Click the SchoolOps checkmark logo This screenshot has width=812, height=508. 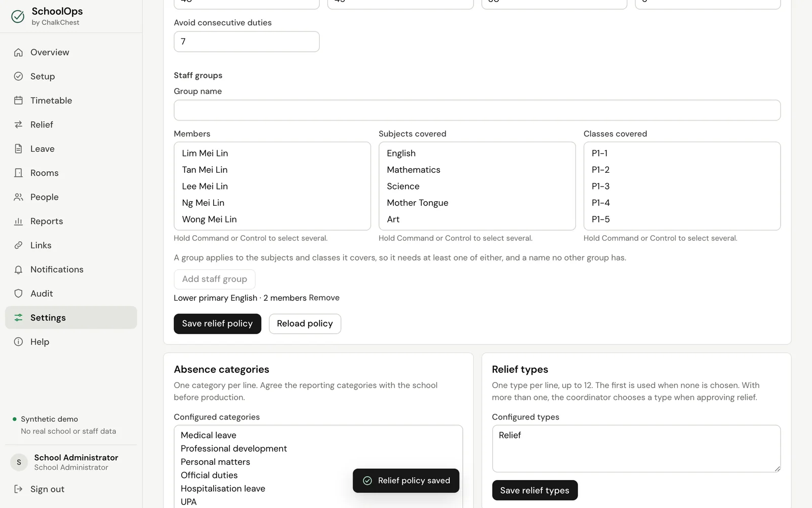pyautogui.click(x=18, y=16)
